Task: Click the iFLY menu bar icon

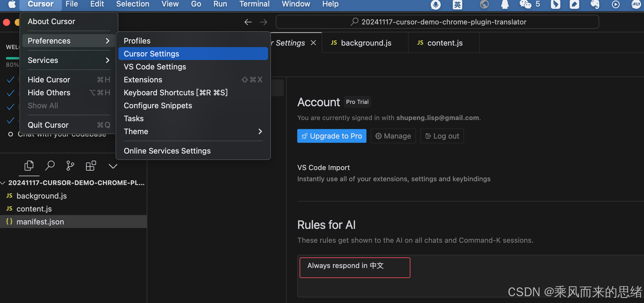Action: tap(636, 4)
